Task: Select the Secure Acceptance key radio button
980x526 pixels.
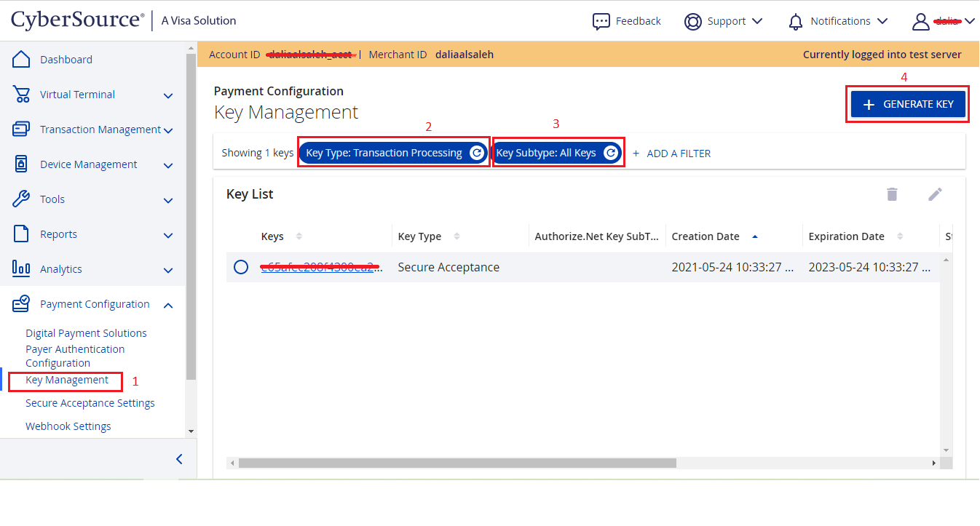Action: click(241, 267)
